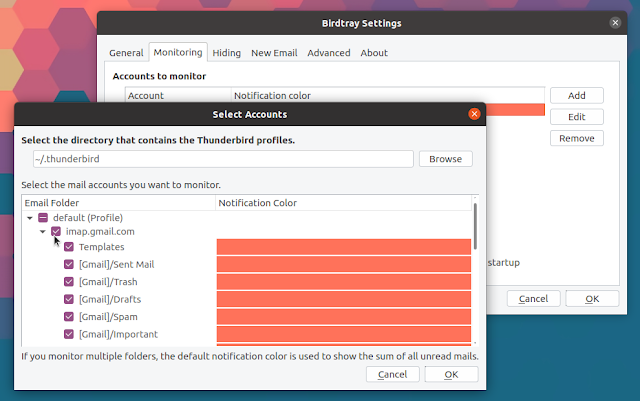Uncheck the [Gmail]/Trash folder checkbox
The width and height of the screenshot is (640, 401).
click(69, 282)
